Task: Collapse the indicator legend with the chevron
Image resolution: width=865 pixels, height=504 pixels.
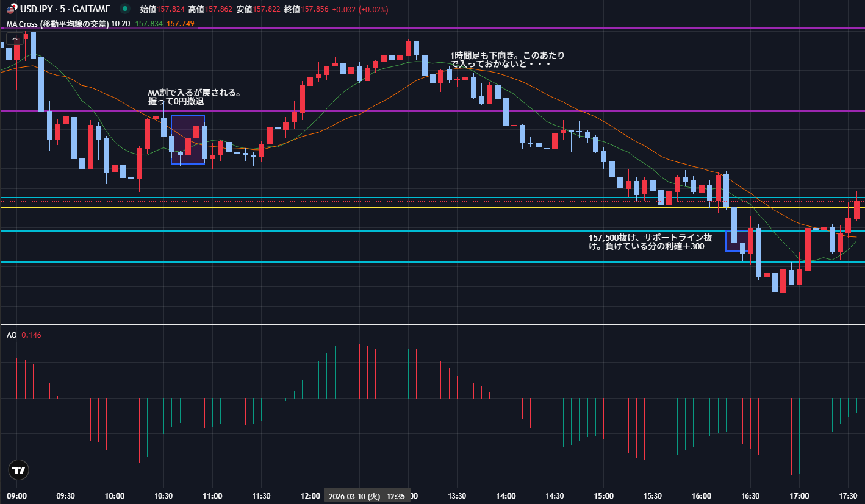Action: [15, 40]
